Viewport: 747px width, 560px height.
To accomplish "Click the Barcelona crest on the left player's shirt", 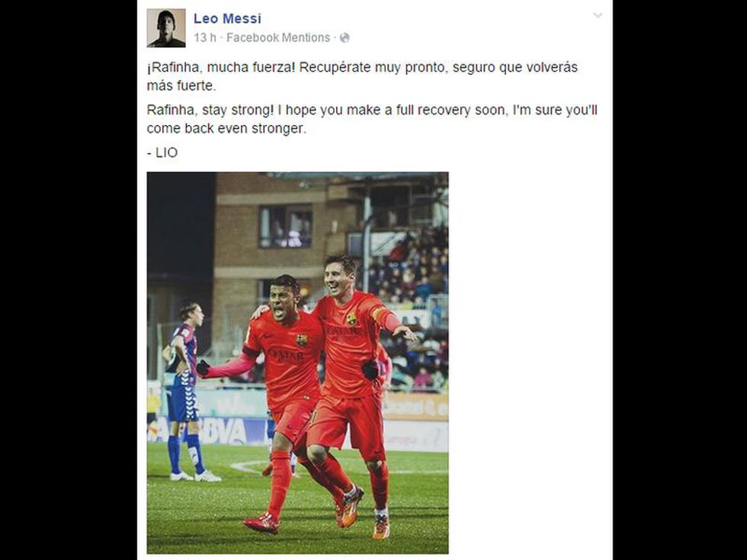I will [302, 340].
